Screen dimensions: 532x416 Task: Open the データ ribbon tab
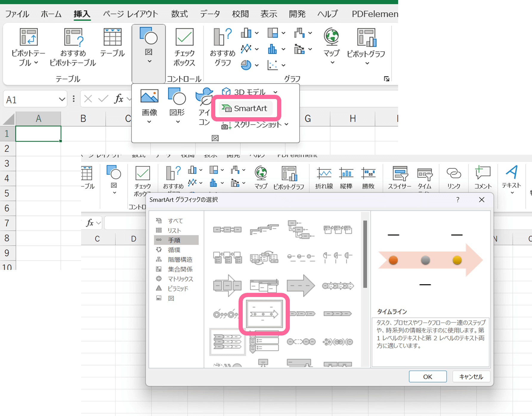click(x=210, y=14)
